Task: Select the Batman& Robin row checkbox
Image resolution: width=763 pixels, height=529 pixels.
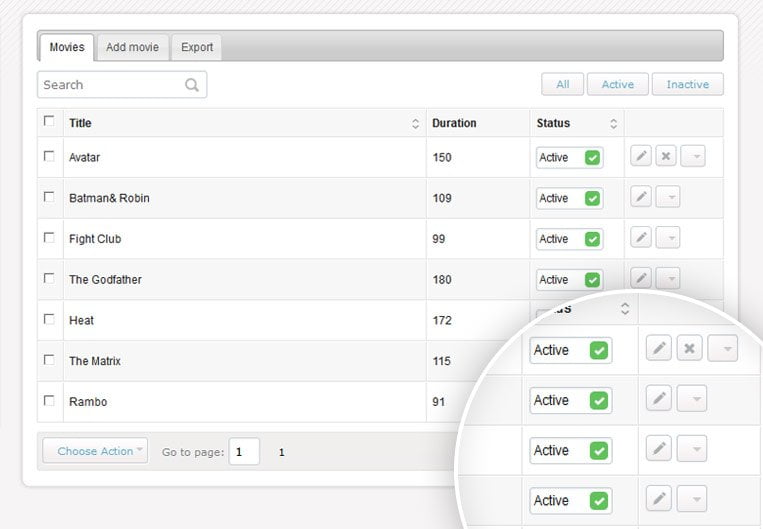Action: pos(49,197)
